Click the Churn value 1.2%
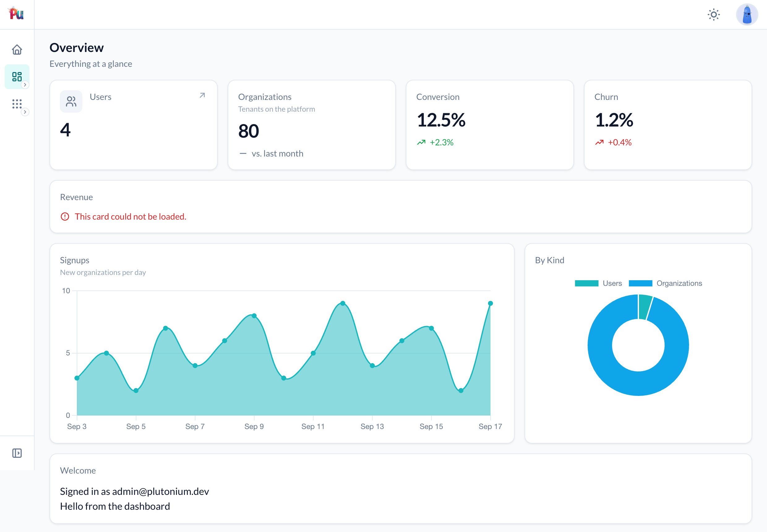Image resolution: width=767 pixels, height=532 pixels. (x=614, y=120)
